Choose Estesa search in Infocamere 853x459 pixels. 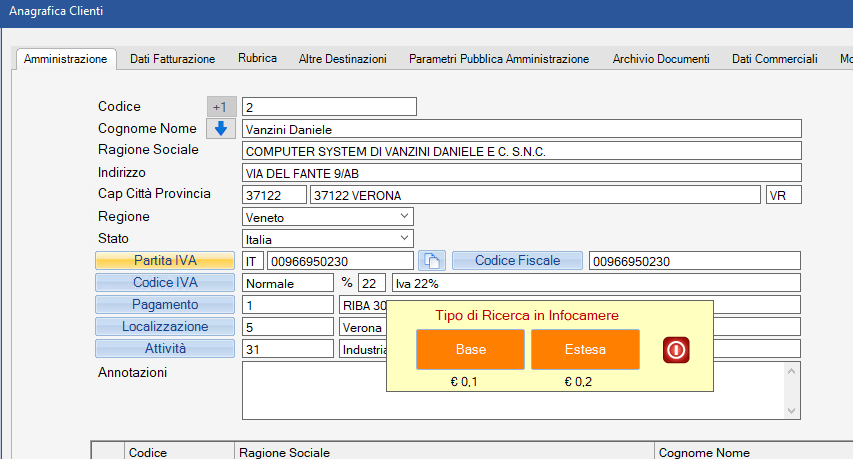click(x=585, y=350)
